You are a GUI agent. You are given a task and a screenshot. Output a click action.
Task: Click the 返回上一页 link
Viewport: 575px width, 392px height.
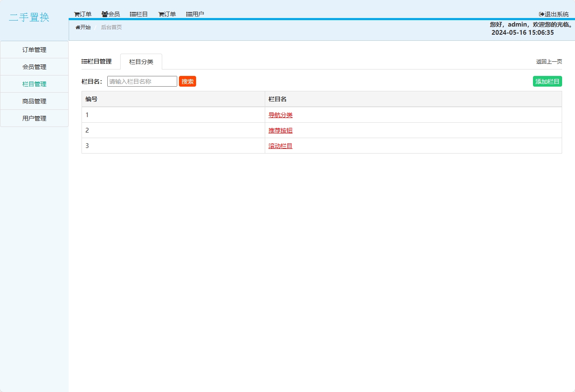[549, 62]
